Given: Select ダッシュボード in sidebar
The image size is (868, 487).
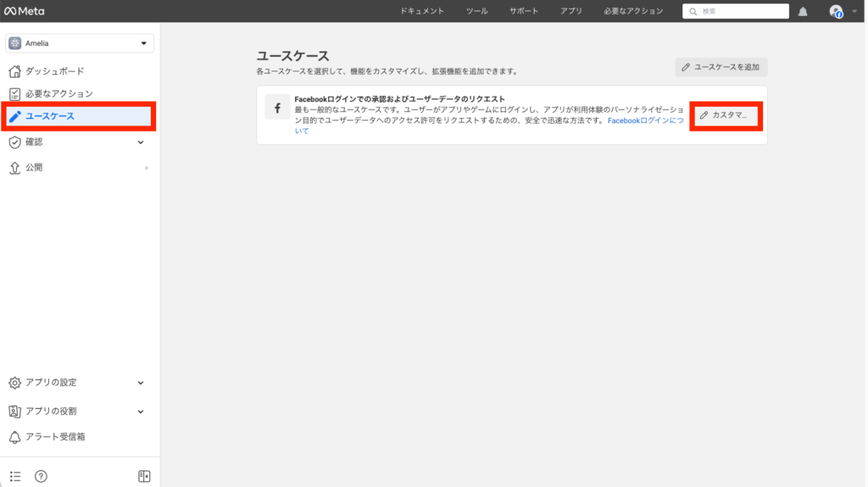Looking at the screenshot, I should click(x=54, y=71).
